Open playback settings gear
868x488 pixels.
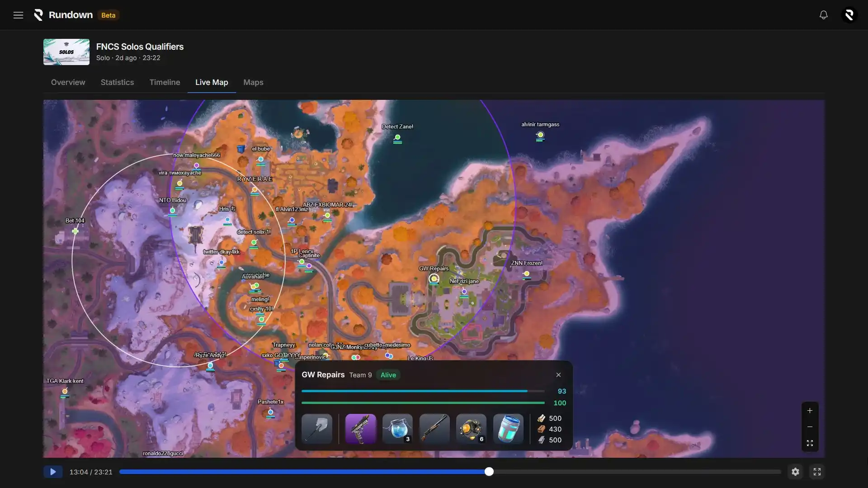point(795,472)
